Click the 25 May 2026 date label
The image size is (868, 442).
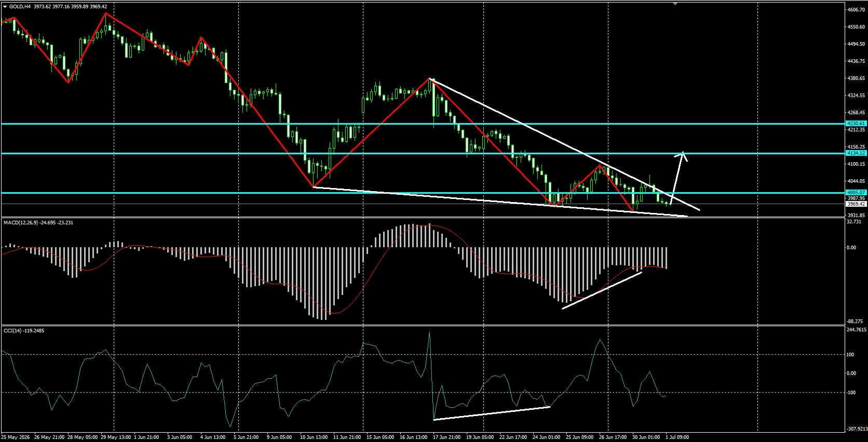16,437
